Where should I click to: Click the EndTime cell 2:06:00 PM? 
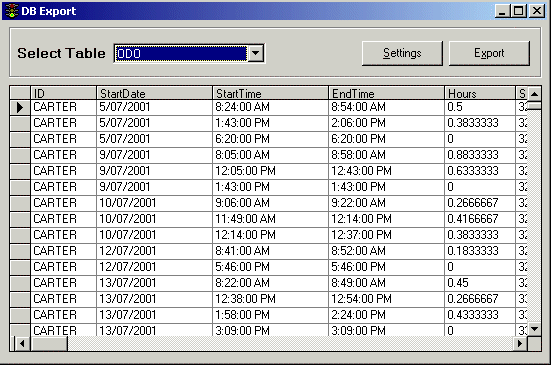386,123
